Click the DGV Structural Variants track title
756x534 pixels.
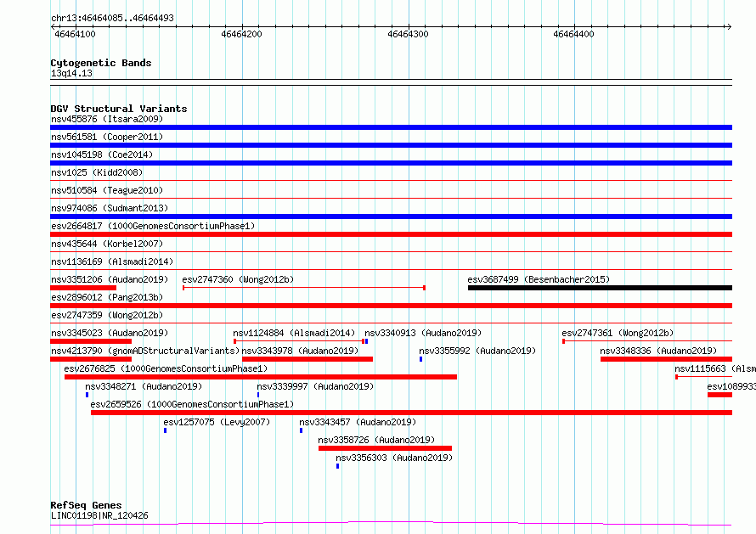pyautogui.click(x=119, y=109)
